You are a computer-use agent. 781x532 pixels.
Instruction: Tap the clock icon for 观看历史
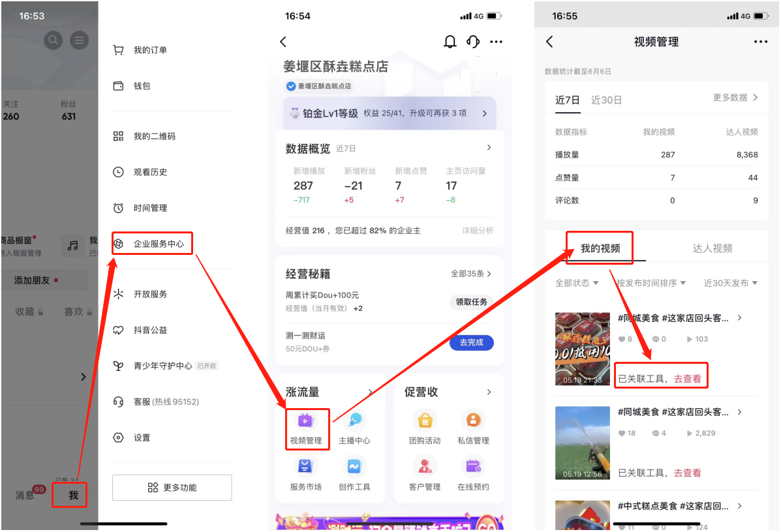pos(118,171)
